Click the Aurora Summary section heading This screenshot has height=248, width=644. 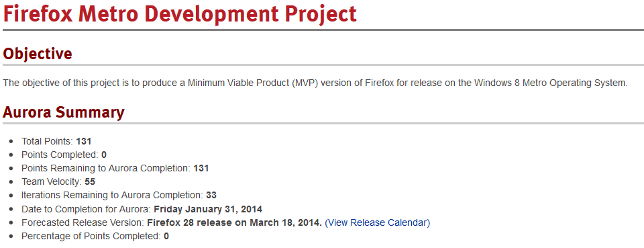[63, 112]
